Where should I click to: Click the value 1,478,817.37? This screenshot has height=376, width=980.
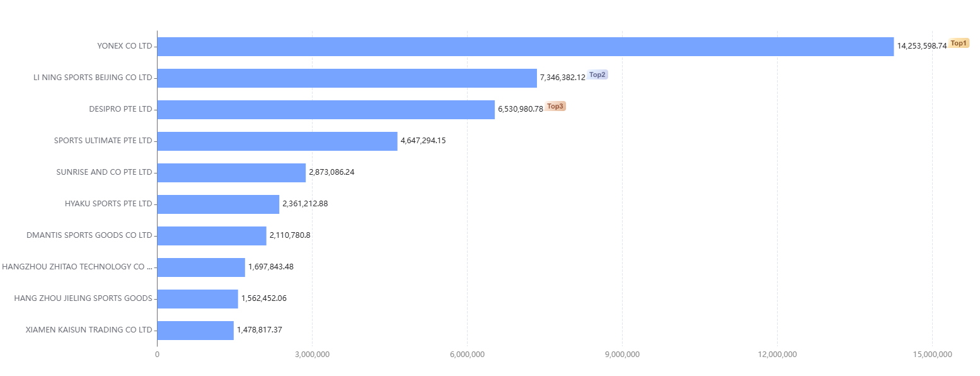click(x=260, y=330)
